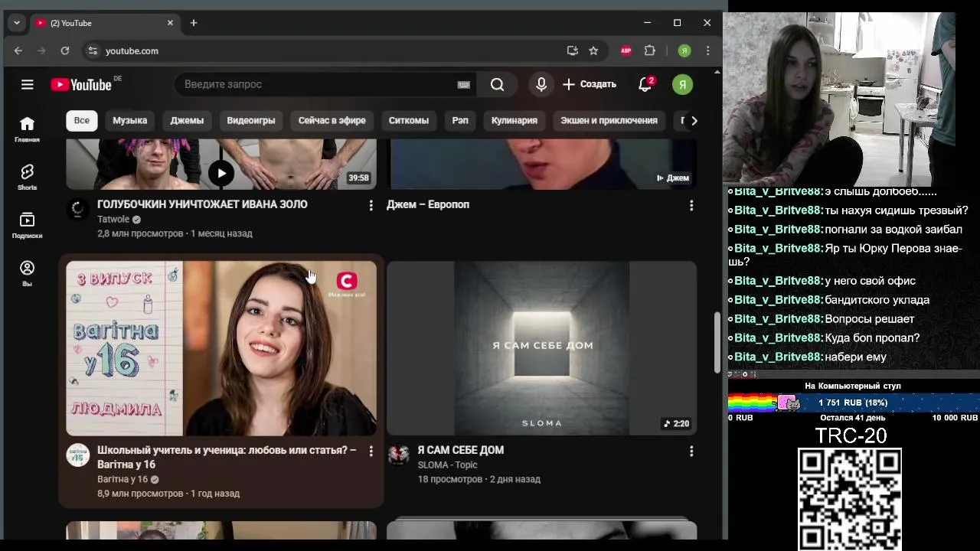This screenshot has width=980, height=551.
Task: Open the Chrome three-dot menu
Action: click(707, 51)
